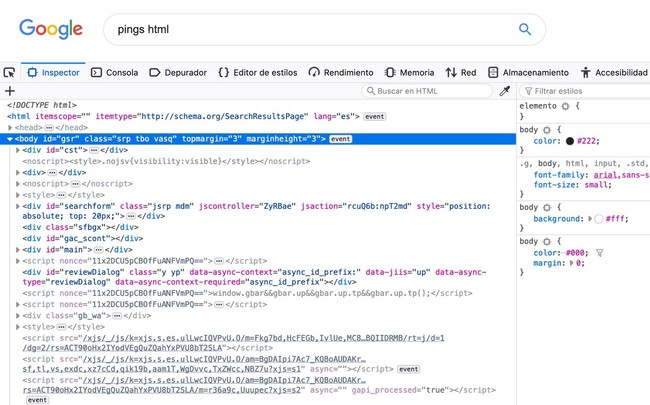Open the Memoria tab

[409, 73]
